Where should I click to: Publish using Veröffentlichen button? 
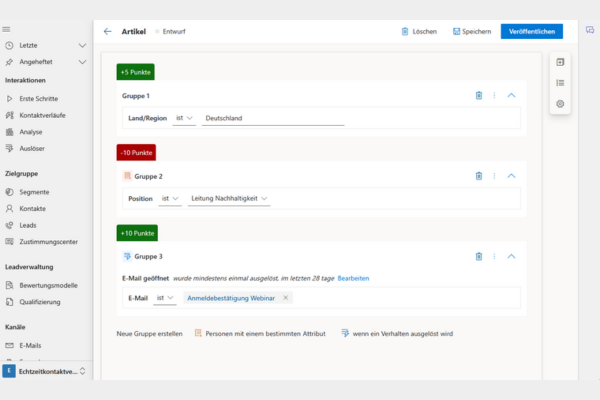(532, 31)
